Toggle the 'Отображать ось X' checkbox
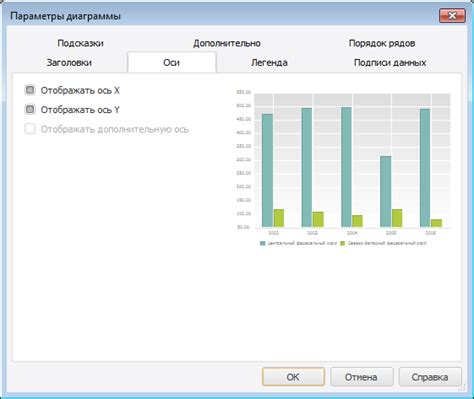Image resolution: width=474 pixels, height=399 pixels. pyautogui.click(x=30, y=90)
